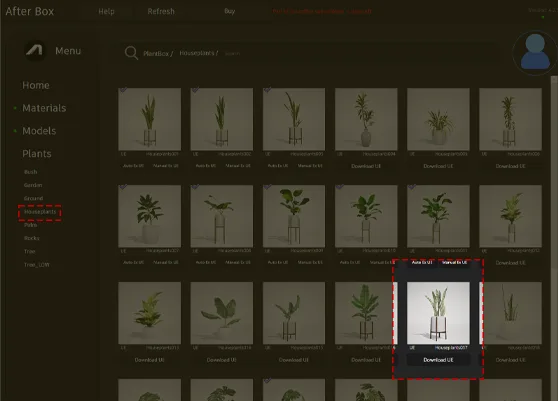This screenshot has height=401, width=558.
Task: Select the Houseplants category
Action: click(x=40, y=212)
